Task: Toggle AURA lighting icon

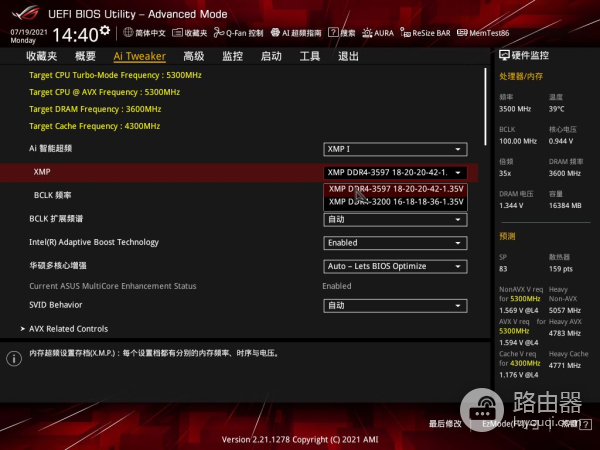Action: (x=367, y=33)
